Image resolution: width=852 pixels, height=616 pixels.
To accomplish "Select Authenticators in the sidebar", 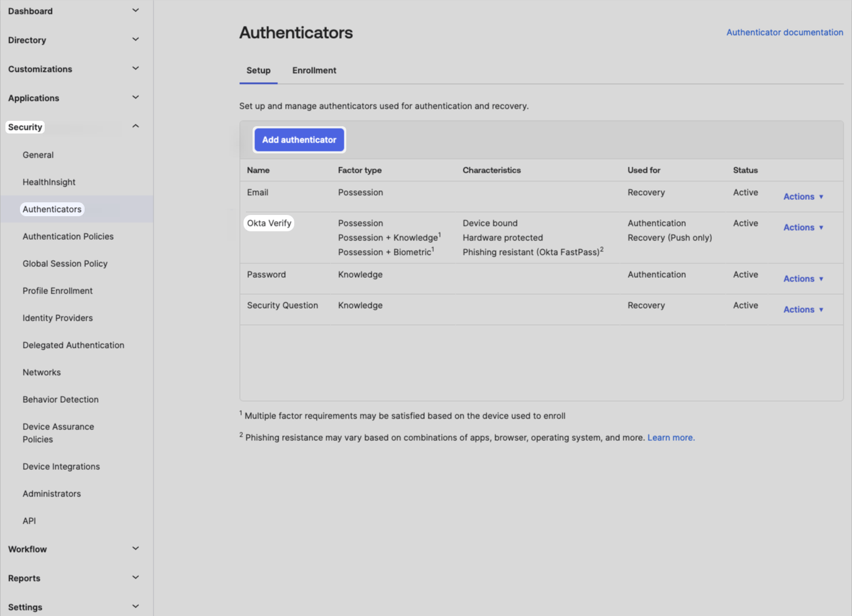I will pyautogui.click(x=52, y=209).
